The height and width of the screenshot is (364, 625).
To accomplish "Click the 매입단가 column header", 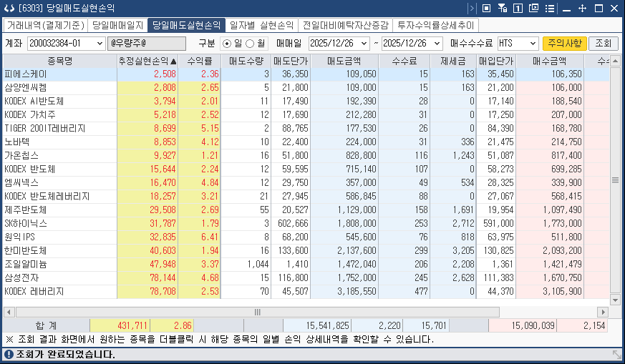I will click(x=496, y=61).
